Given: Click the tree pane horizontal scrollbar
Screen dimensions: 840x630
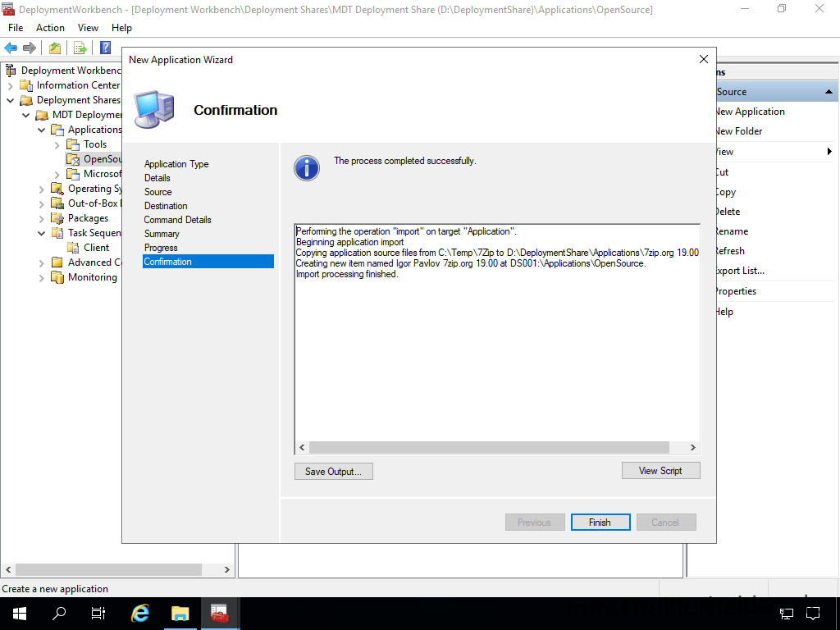Looking at the screenshot, I should (x=109, y=569).
